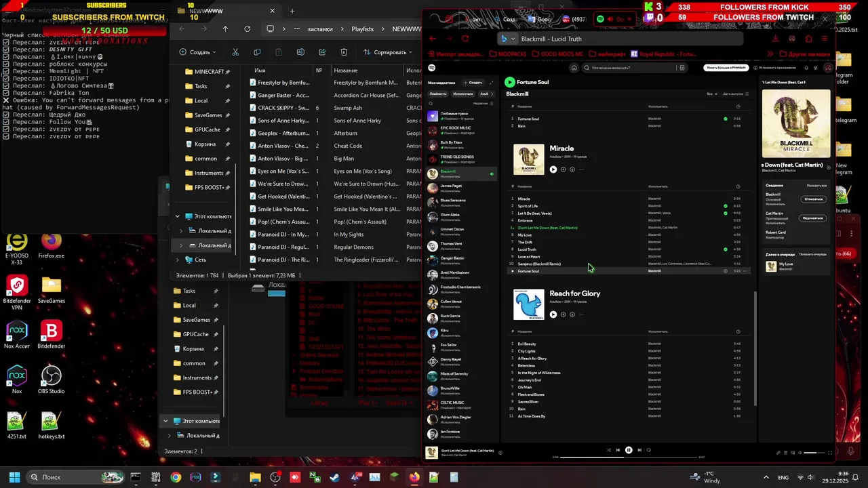This screenshot has width=868, height=488.
Task: Skip to next track in Spotify player
Action: pyautogui.click(x=639, y=450)
